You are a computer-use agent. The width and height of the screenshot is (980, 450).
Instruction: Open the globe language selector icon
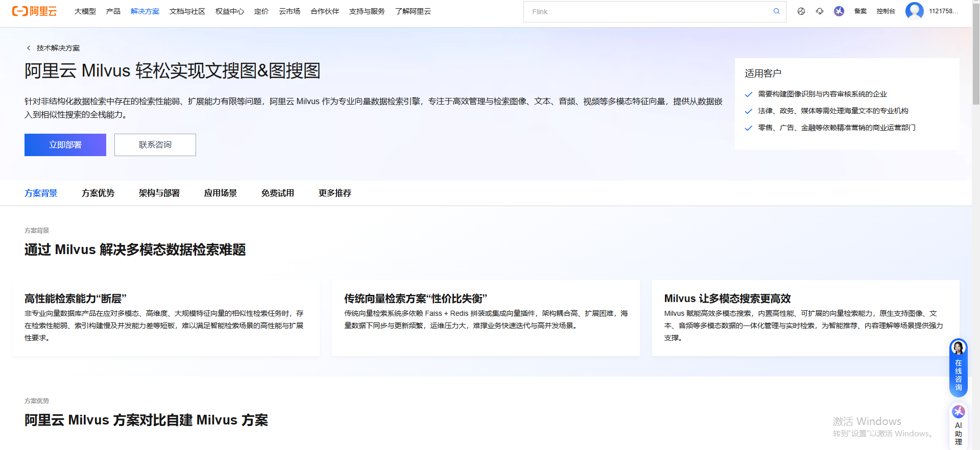801,11
